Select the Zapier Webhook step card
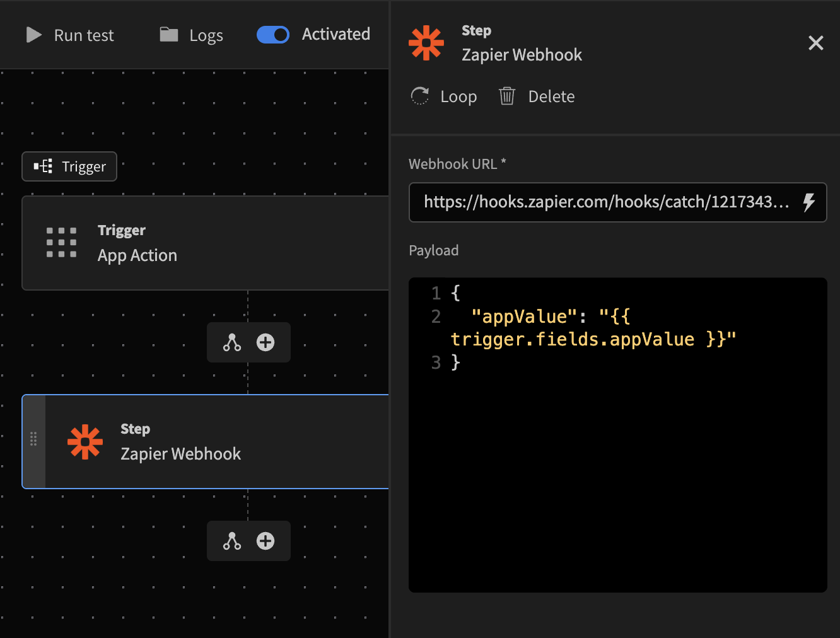Image resolution: width=840 pixels, height=638 pixels. (x=206, y=441)
